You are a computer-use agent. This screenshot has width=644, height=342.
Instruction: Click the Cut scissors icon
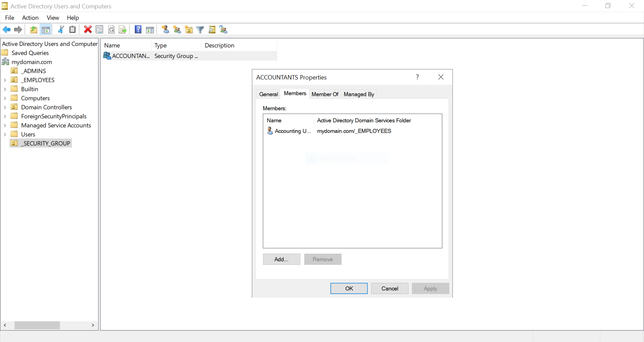(61, 30)
